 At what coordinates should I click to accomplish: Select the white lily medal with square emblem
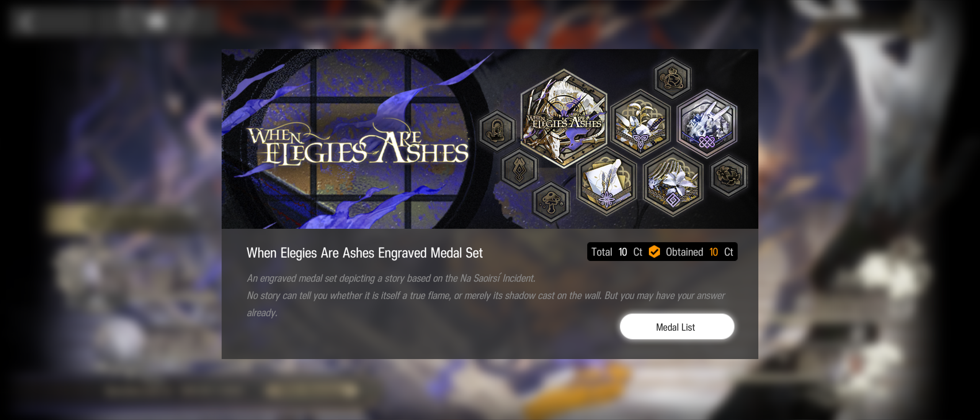tap(673, 183)
